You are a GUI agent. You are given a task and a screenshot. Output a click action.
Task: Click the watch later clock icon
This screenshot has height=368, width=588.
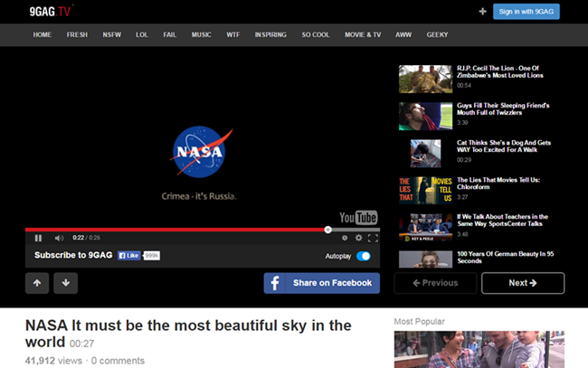[x=345, y=238]
